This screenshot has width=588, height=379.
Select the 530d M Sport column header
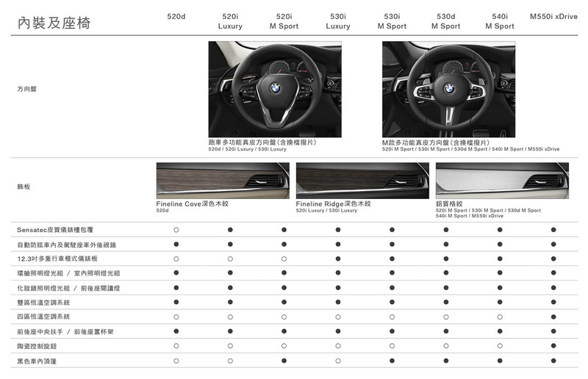pyautogui.click(x=446, y=21)
